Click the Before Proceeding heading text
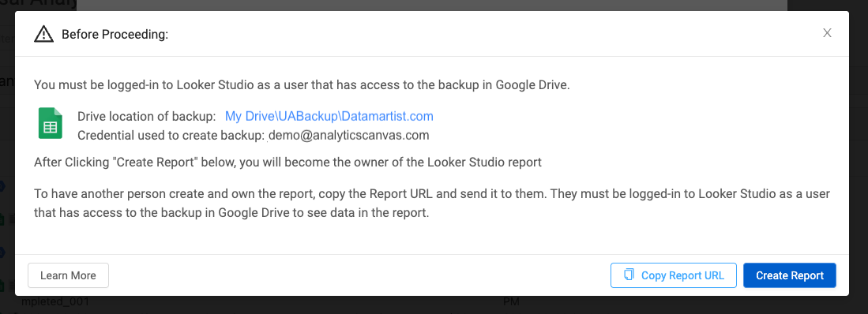The width and height of the screenshot is (868, 314). coord(115,35)
